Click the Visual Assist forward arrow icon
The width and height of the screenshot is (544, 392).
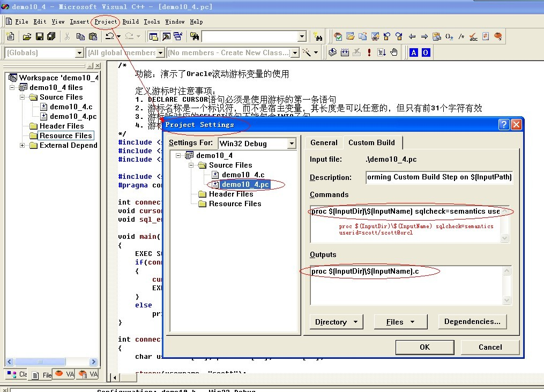tap(424, 36)
